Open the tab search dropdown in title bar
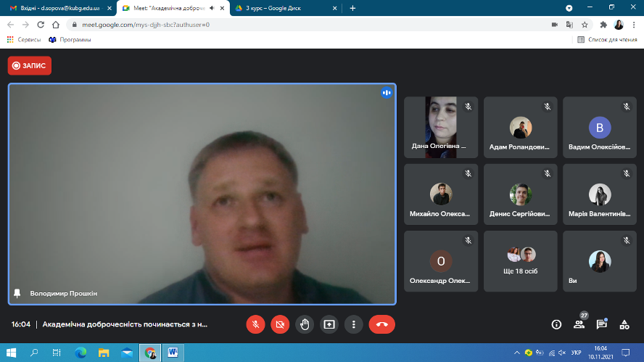 point(569,8)
